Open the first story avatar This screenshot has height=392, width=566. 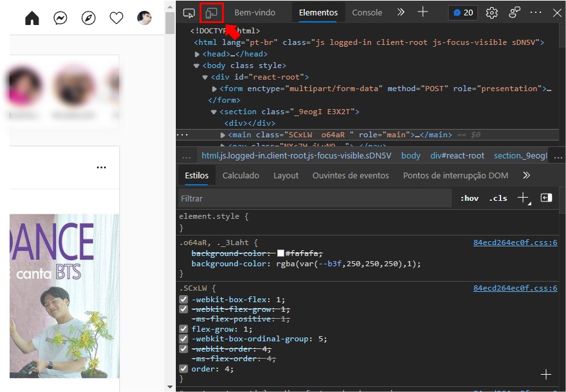pyautogui.click(x=24, y=86)
